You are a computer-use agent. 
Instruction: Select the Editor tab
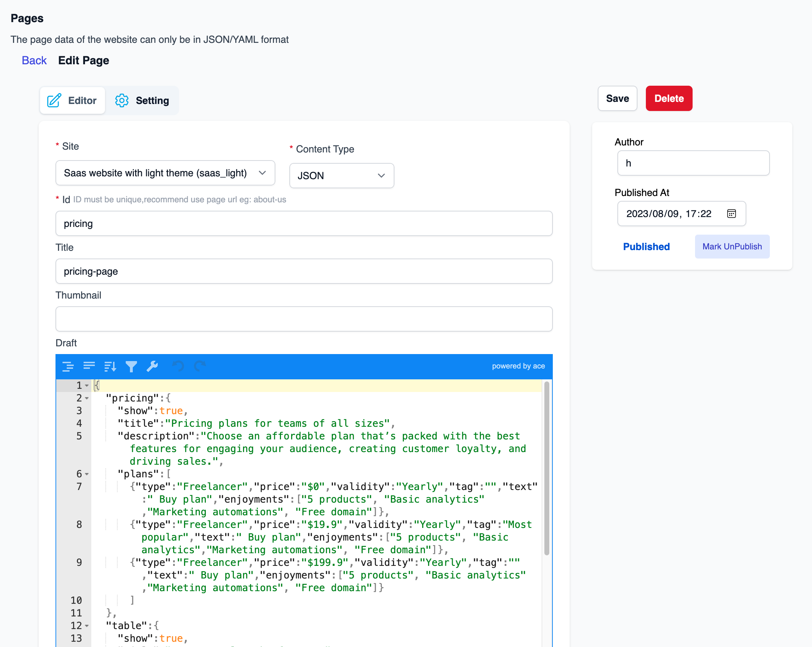[x=72, y=100]
